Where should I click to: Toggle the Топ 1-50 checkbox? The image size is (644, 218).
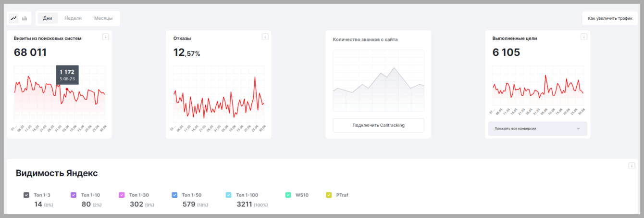pos(174,195)
